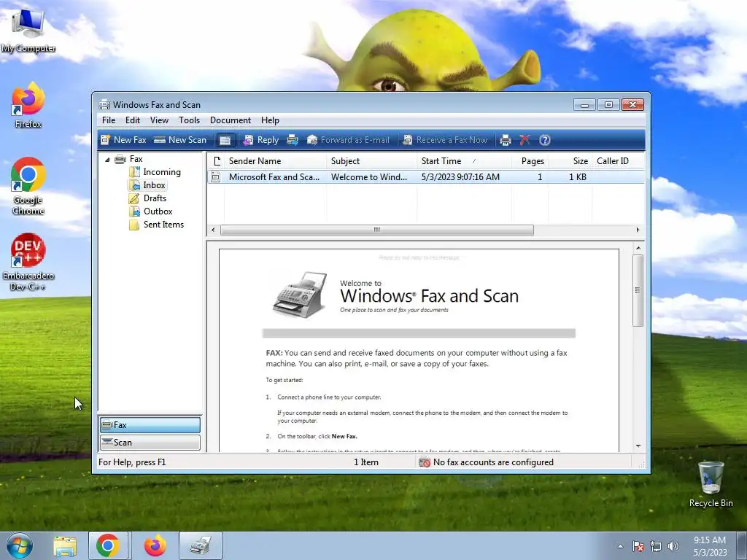Switch to the Fax view button

(x=150, y=425)
